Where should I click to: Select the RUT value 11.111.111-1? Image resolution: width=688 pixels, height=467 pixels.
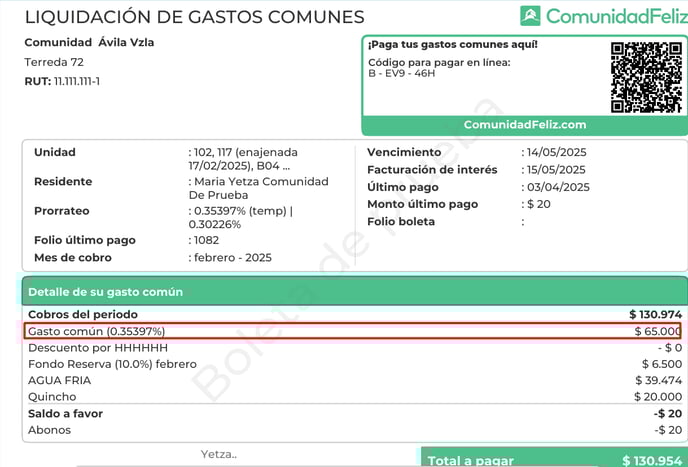(77, 82)
